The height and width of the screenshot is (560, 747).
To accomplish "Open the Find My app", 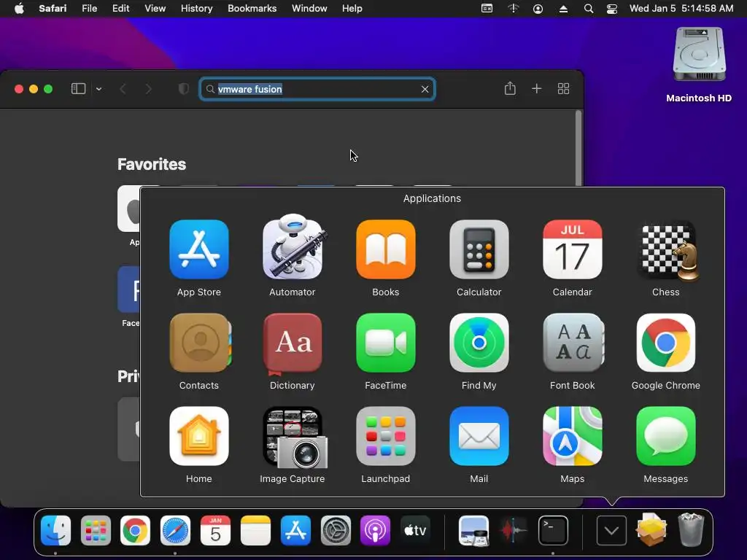I will point(479,343).
